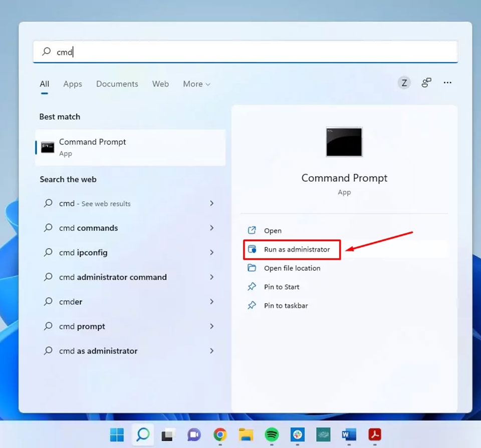Select the 'cmd commands' suggestion text
The height and width of the screenshot is (448, 481).
88,228
